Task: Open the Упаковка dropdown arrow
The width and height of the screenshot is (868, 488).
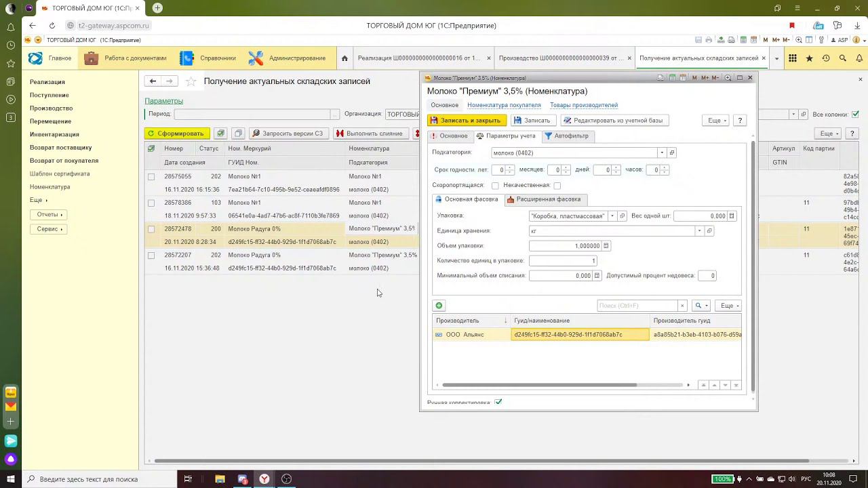Action: pos(612,216)
